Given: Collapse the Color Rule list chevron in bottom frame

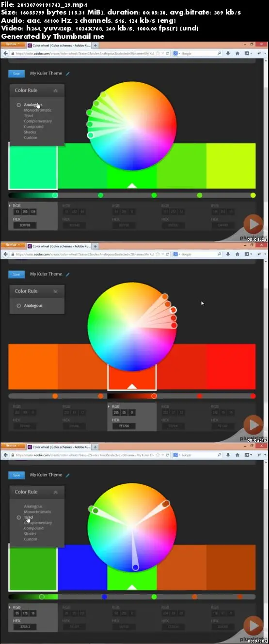Looking at the screenshot, I should (x=56, y=492).
